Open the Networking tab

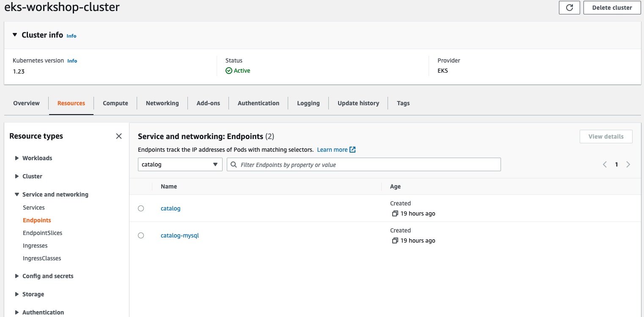pyautogui.click(x=162, y=103)
